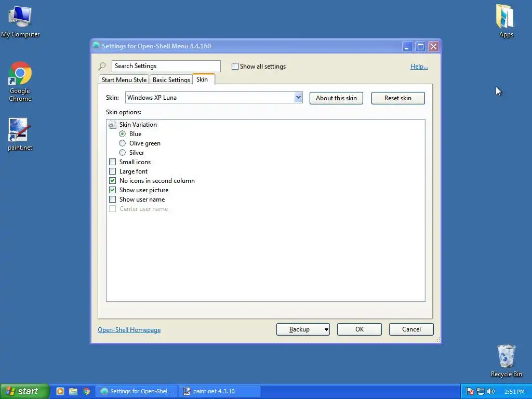Click the About this skin button
This screenshot has width=532, height=399.
[336, 98]
